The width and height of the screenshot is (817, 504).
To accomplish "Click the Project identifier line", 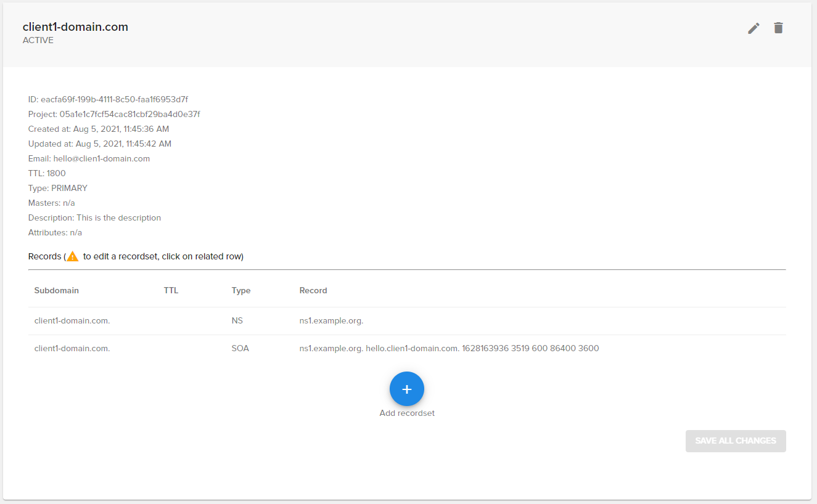I will [x=114, y=114].
